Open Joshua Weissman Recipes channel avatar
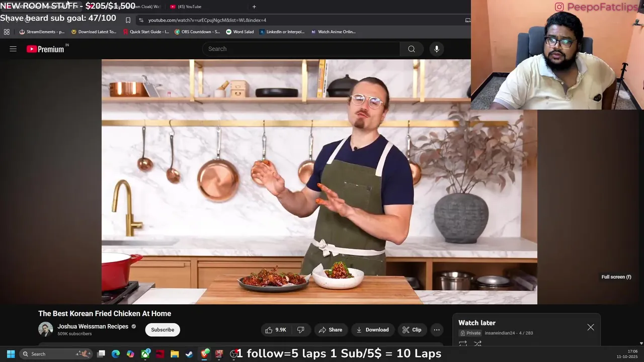Screen dimensions: 644x362 coord(46,329)
